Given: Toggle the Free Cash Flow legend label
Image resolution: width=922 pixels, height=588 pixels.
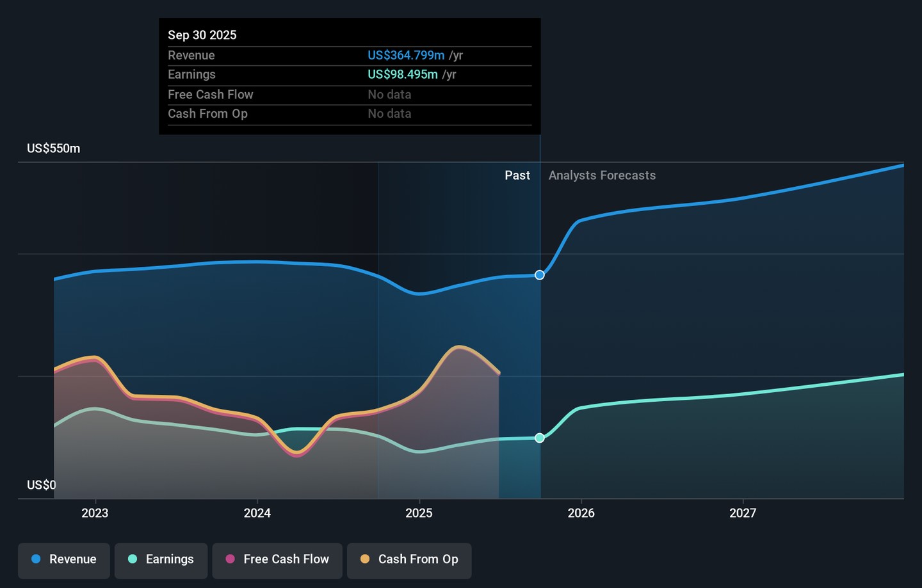Looking at the screenshot, I should coord(286,559).
